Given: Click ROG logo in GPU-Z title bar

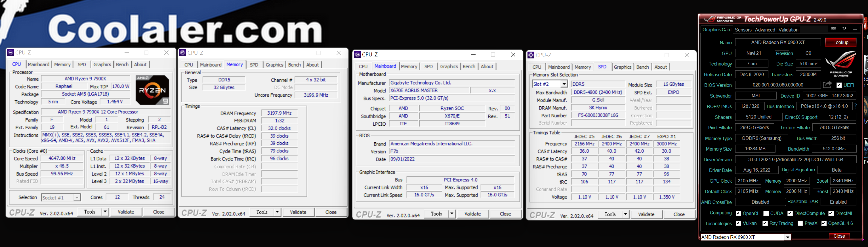Looking at the screenshot, I should click(722, 19).
